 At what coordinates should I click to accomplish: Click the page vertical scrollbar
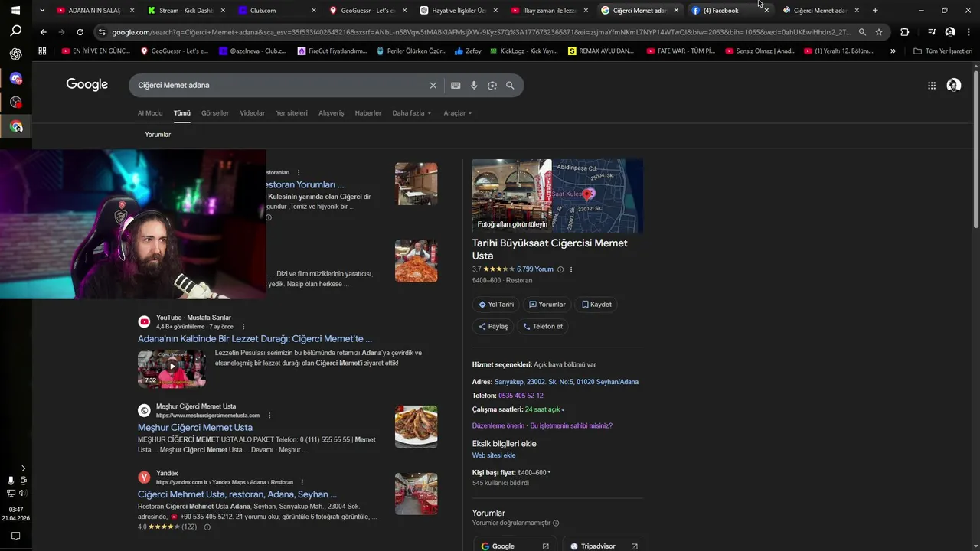point(975,149)
